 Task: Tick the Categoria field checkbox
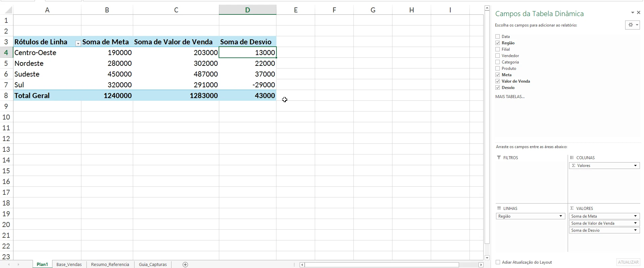click(498, 62)
